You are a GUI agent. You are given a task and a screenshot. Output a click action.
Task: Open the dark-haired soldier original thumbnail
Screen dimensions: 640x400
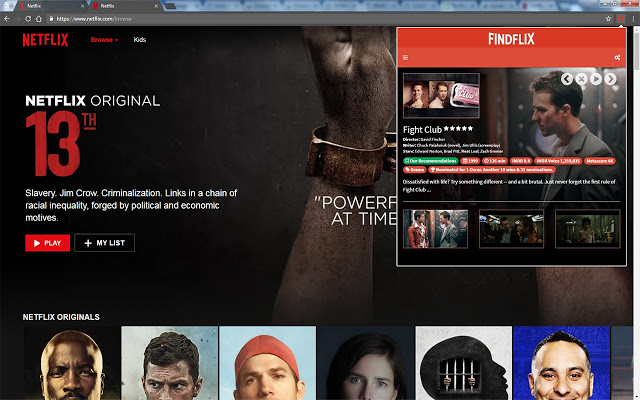tap(169, 363)
